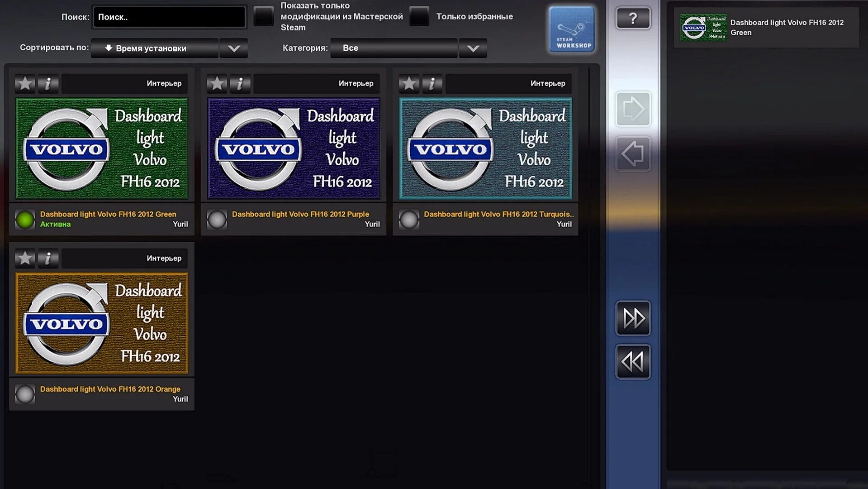Deactivate all mods with double left arrows
This screenshot has height=489, width=868.
click(633, 362)
